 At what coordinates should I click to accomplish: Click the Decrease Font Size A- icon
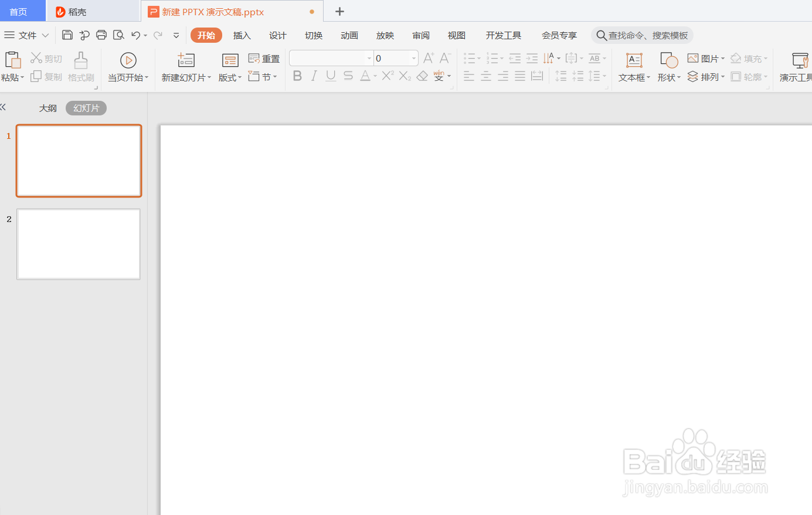[445, 58]
